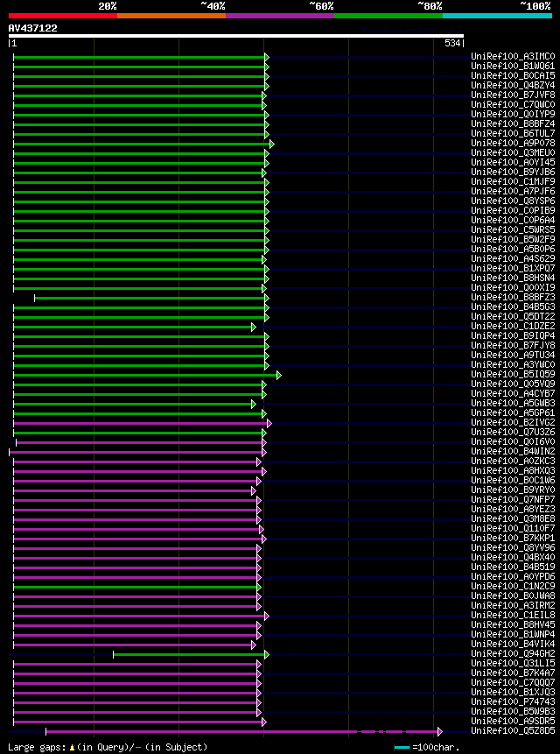The height and width of the screenshot is (754, 560).
Task: Click label UniRef100_C0PIB9
Action: [x=513, y=211]
